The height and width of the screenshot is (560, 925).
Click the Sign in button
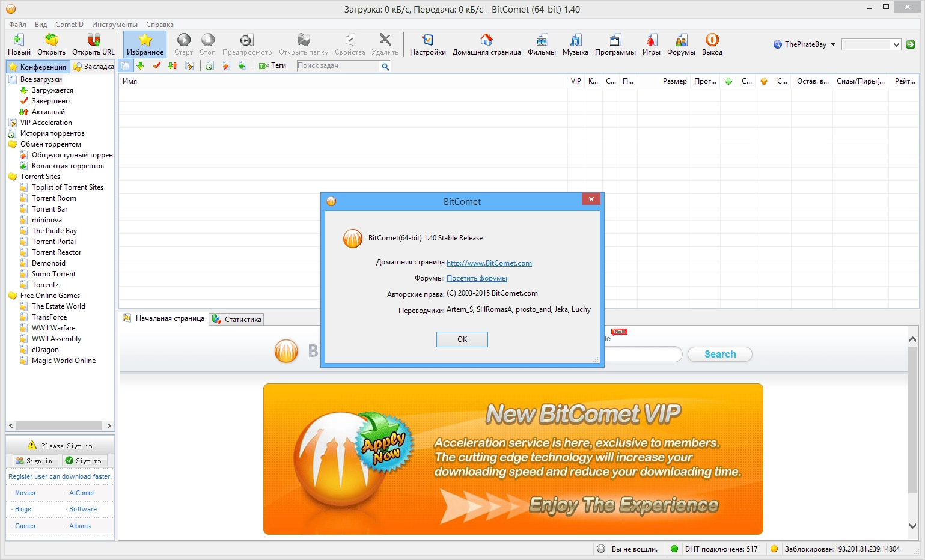click(x=34, y=461)
